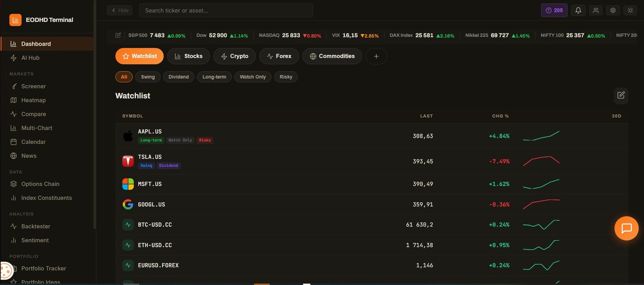The width and height of the screenshot is (644, 285).
Task: Open Calendar in the sidebar
Action: point(47,142)
